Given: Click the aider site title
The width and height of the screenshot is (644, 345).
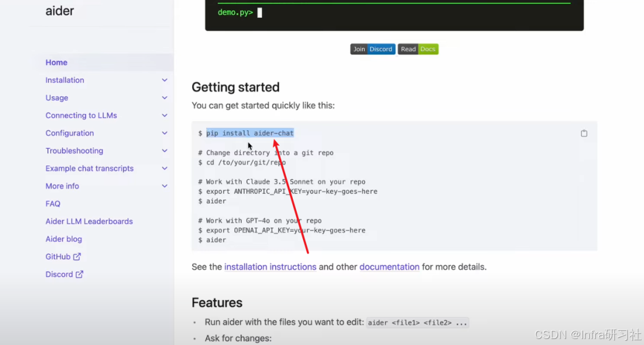Looking at the screenshot, I should click(60, 11).
